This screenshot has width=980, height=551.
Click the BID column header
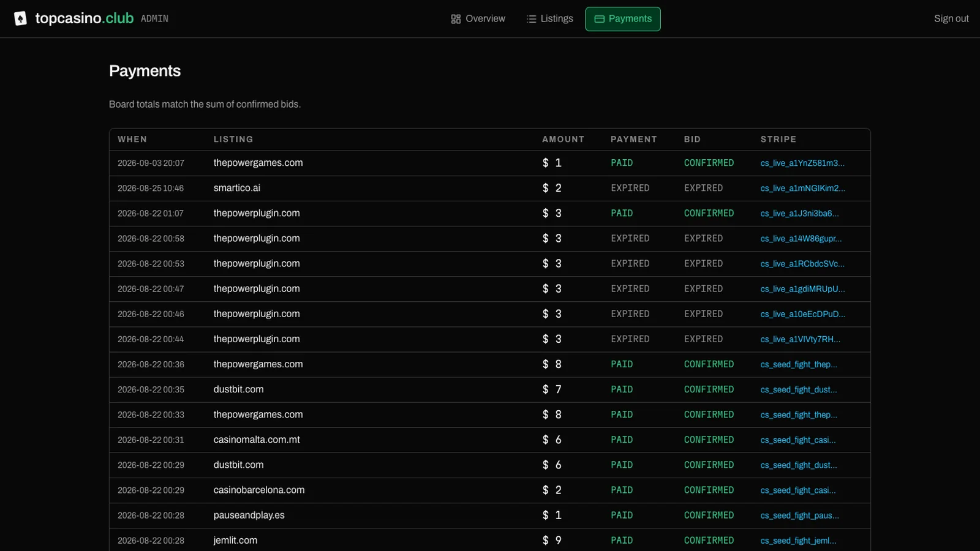pos(692,140)
